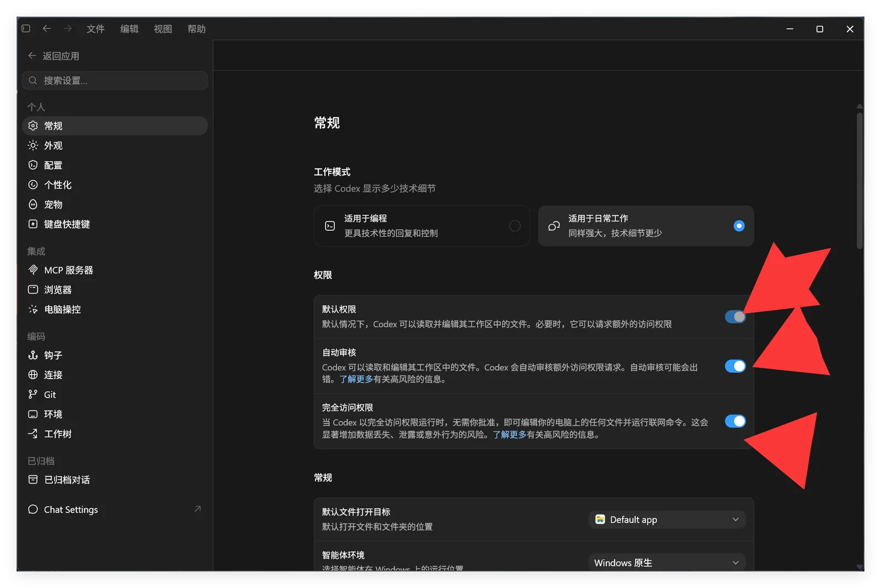This screenshot has height=588, width=881.
Task: Open 已归档对话 via the archive icon
Action: tap(33, 480)
